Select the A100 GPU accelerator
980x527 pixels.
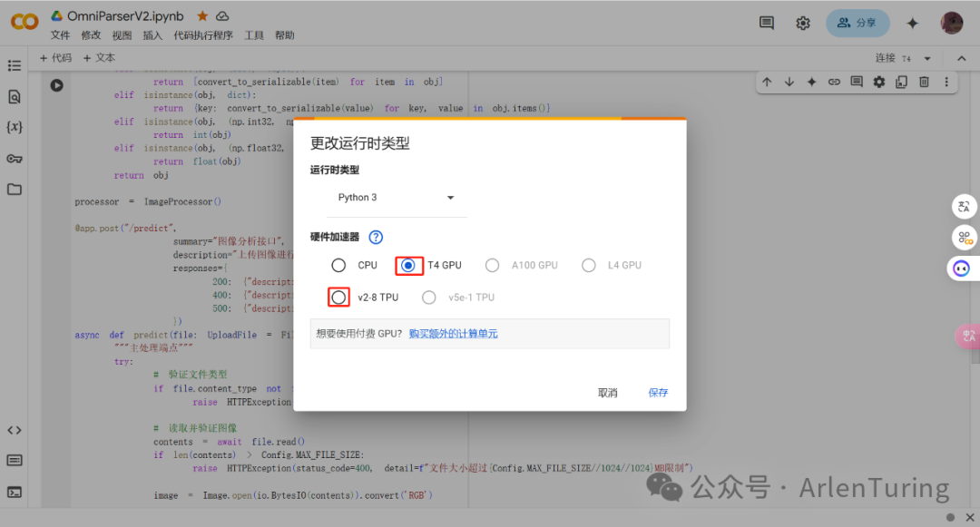(x=492, y=265)
